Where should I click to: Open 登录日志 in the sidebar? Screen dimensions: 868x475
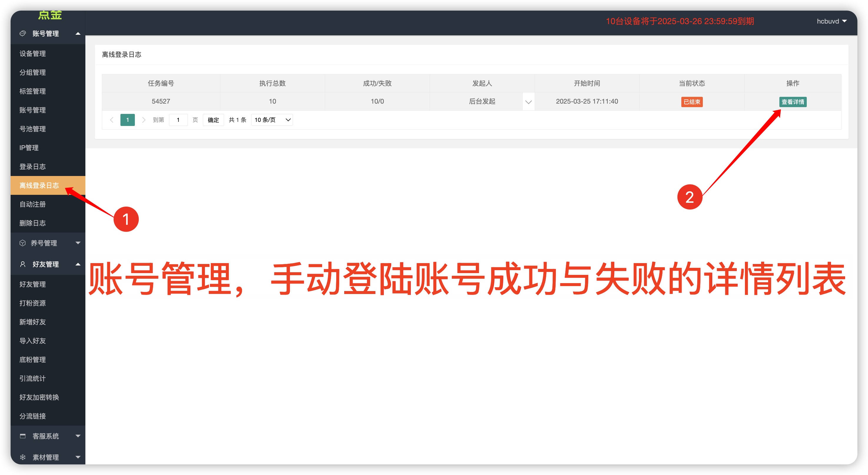(x=33, y=166)
